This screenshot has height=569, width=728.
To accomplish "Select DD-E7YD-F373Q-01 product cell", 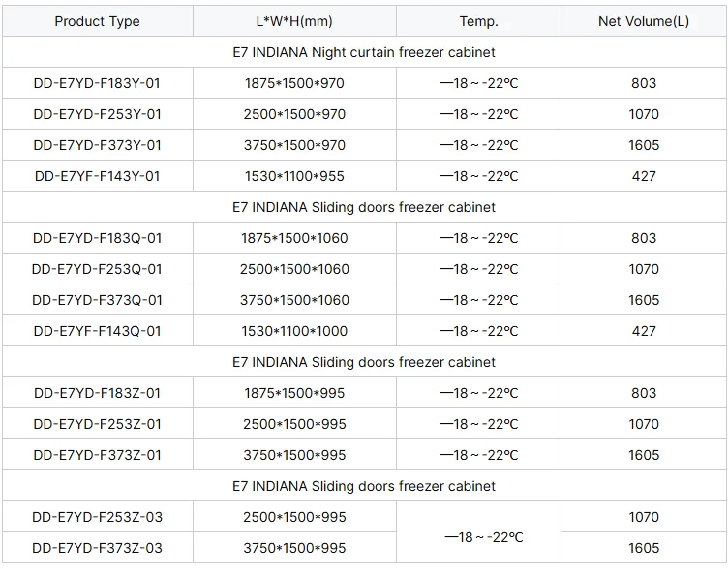I will coord(98,300).
